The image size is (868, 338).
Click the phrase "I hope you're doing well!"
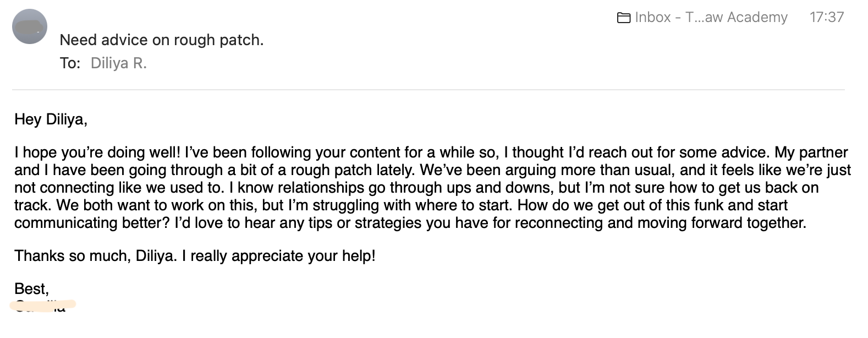[x=97, y=152]
